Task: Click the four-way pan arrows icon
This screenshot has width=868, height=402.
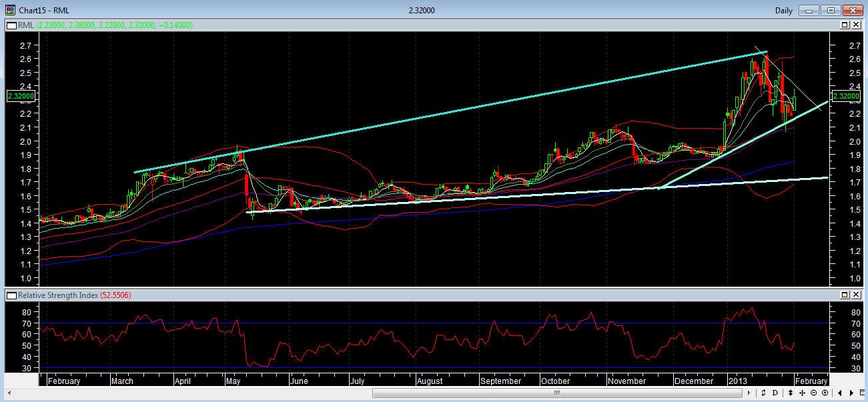Action: click(802, 393)
